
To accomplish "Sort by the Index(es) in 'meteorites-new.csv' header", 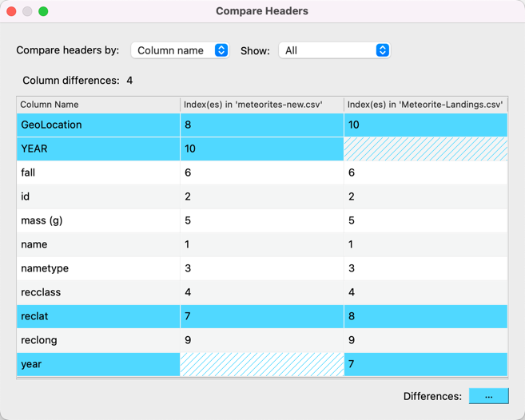I will click(261, 105).
